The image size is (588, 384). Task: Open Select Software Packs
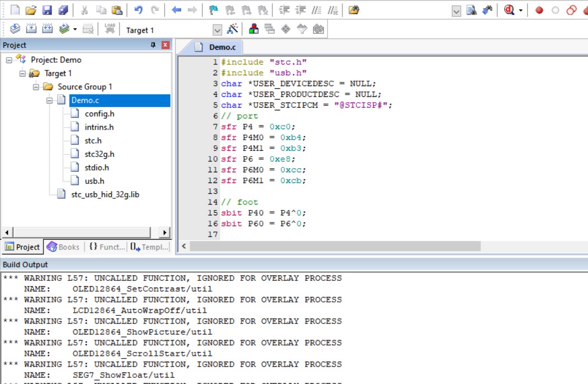click(x=302, y=29)
